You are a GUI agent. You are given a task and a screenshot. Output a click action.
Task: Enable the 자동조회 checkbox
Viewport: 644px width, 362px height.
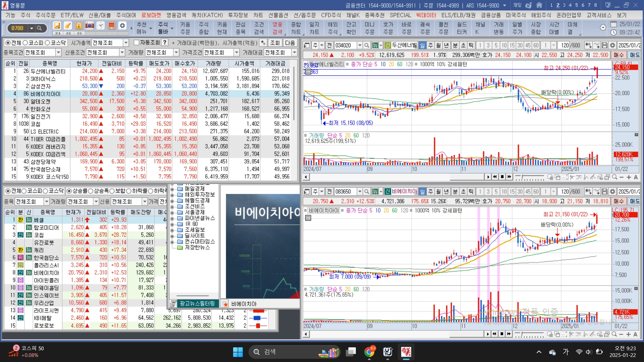[x=137, y=43]
